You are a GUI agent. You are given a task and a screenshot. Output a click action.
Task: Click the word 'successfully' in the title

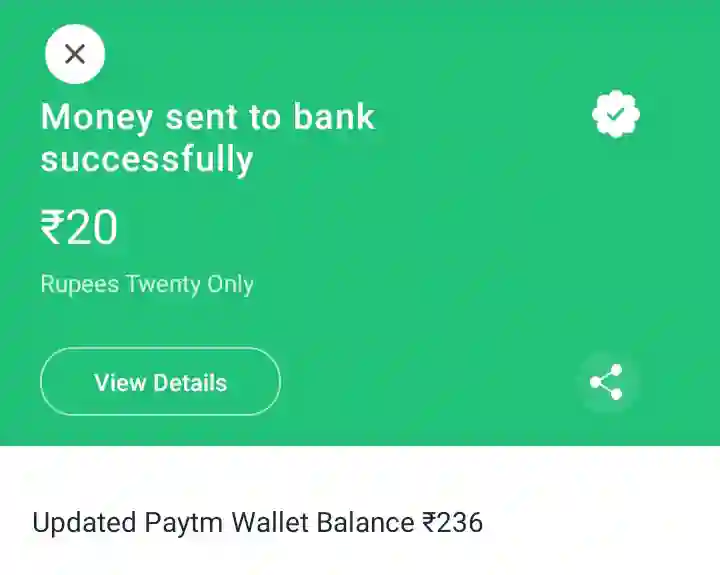point(147,159)
